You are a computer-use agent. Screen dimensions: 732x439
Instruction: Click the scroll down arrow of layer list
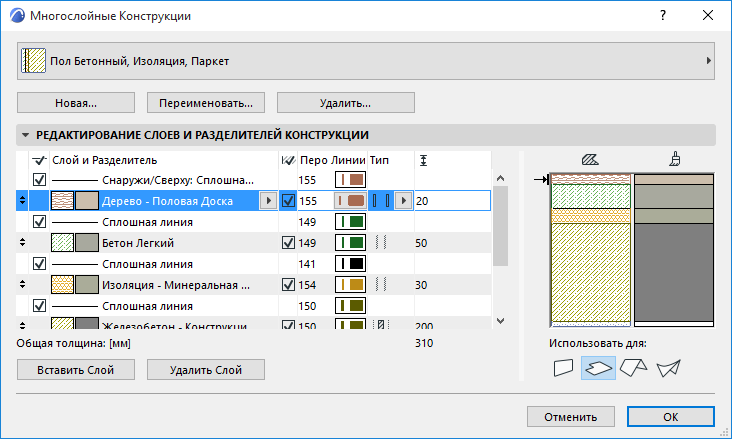click(x=500, y=321)
